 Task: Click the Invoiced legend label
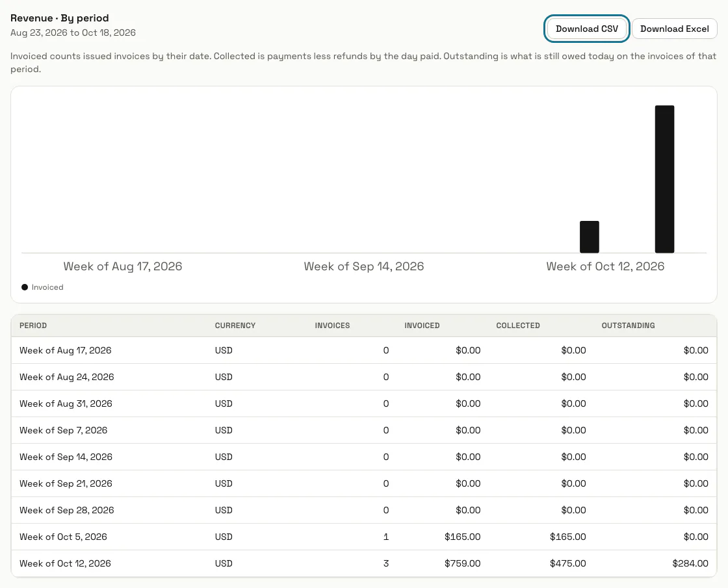(47, 287)
